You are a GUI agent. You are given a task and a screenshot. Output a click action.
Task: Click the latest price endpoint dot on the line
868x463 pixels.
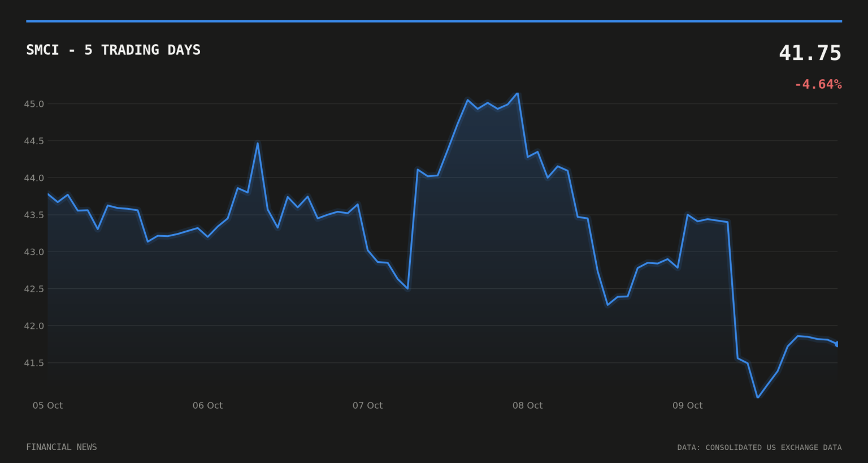pos(837,344)
